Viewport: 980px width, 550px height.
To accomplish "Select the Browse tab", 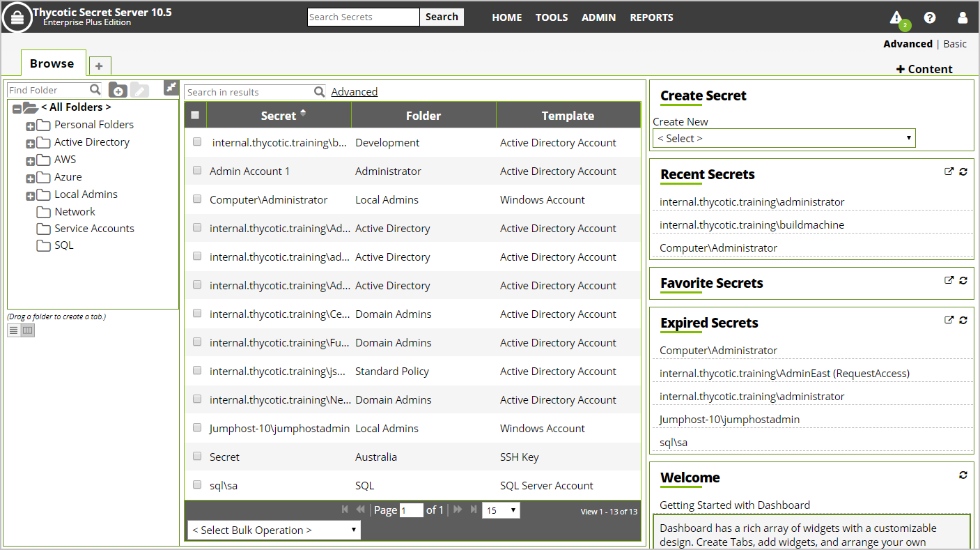I will (53, 63).
